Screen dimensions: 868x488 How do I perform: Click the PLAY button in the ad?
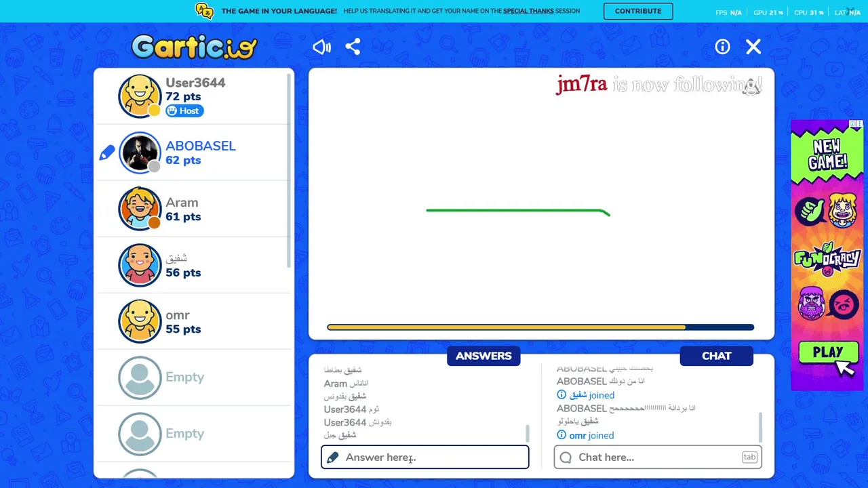828,352
